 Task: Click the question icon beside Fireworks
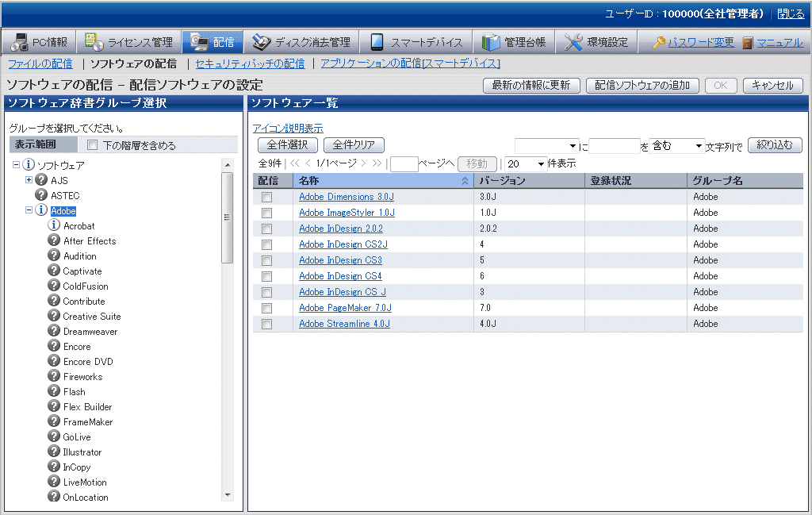54,375
